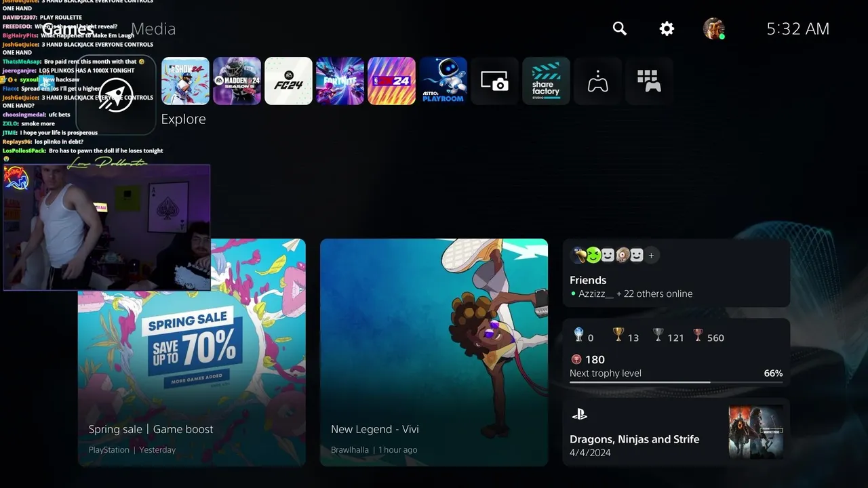
Task: Click the 5:32 AM clock
Action: [x=798, y=28]
